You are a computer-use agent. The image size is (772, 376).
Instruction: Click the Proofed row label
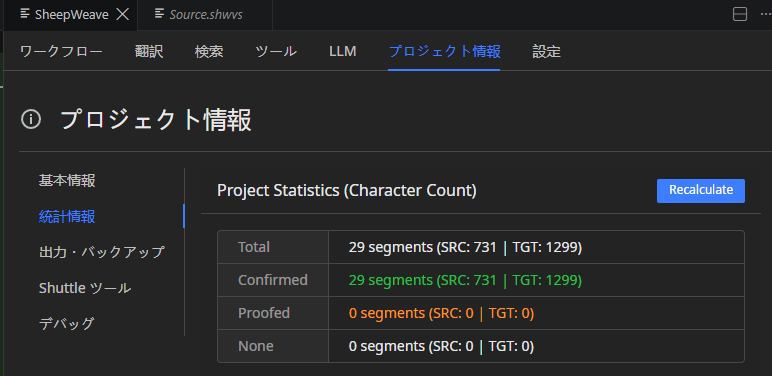(264, 313)
